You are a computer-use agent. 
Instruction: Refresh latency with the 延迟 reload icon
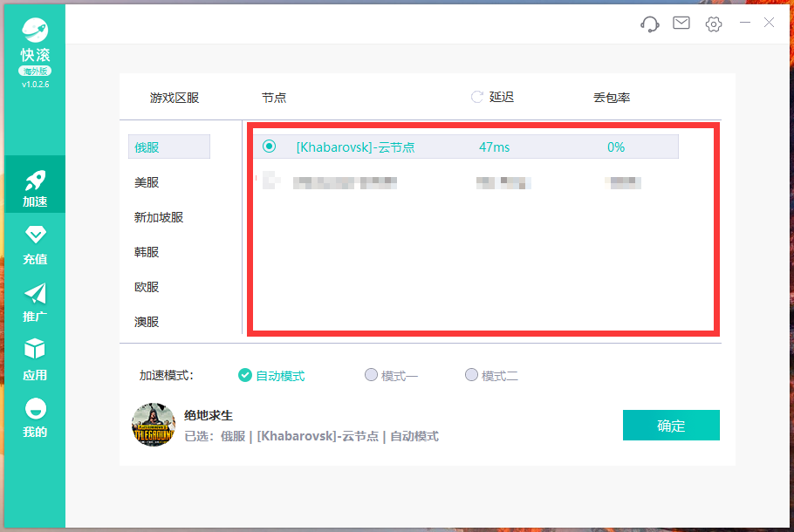476,97
